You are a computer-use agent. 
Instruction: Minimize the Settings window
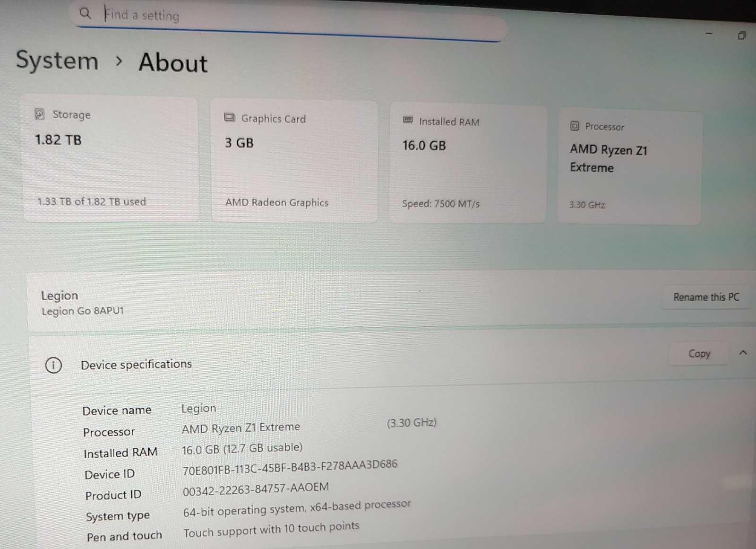(x=709, y=34)
